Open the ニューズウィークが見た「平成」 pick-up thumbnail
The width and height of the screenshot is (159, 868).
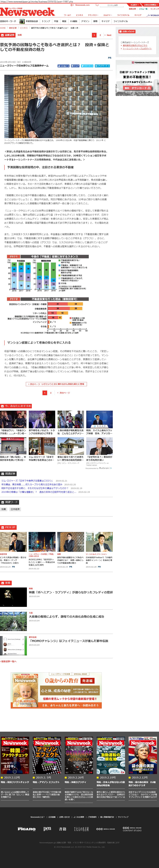42,542
